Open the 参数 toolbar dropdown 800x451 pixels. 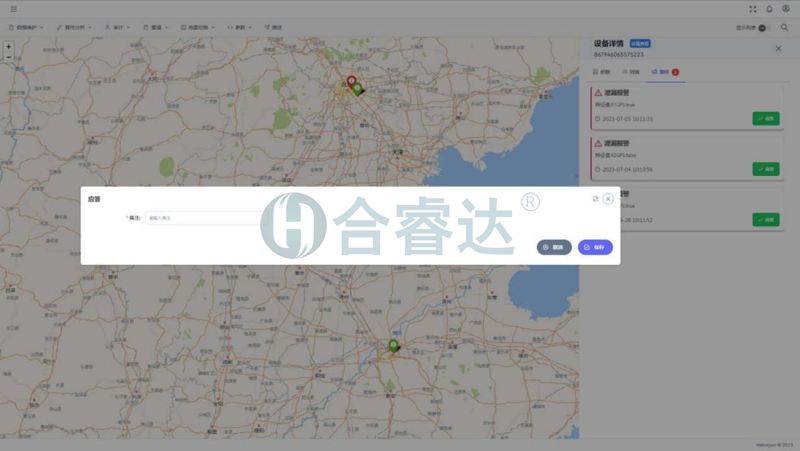240,28
